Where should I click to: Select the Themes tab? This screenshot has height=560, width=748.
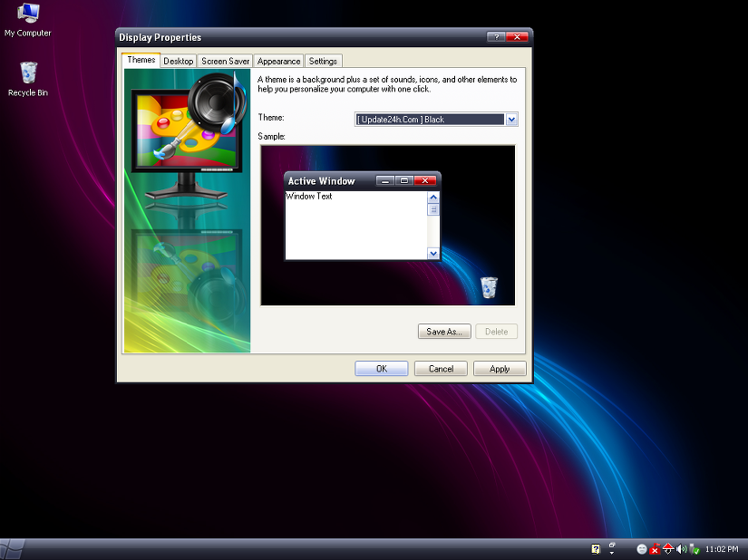click(141, 60)
